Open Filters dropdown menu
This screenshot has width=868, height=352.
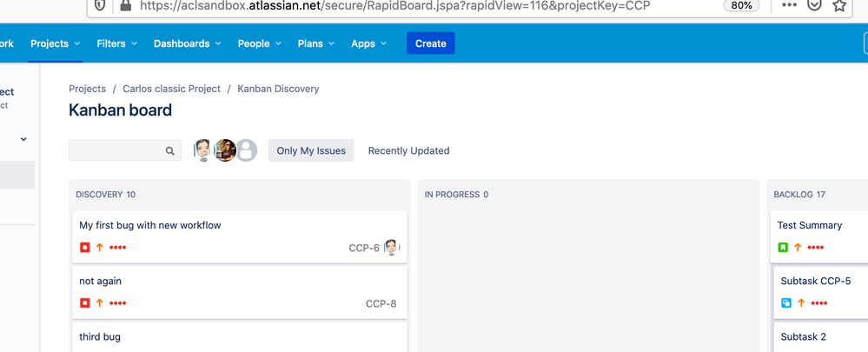pyautogui.click(x=116, y=43)
